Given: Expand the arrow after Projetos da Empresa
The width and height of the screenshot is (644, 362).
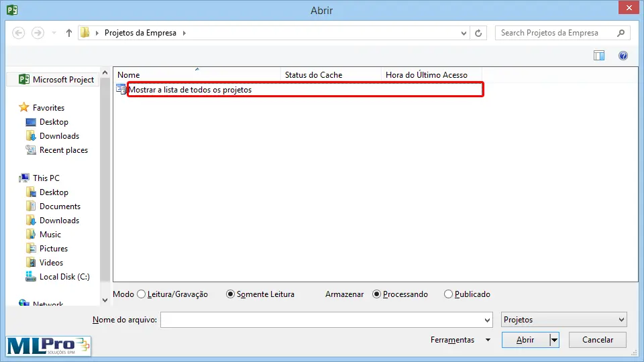Looking at the screenshot, I should coord(184,33).
